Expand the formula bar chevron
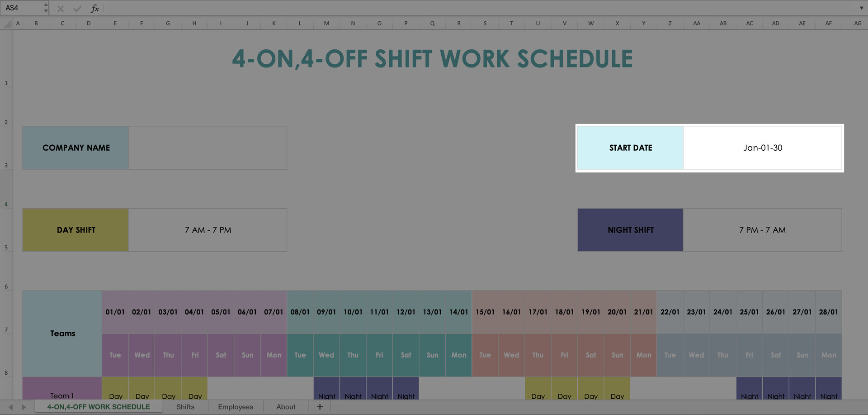Viewport: 868px width, 415px height. coord(861,8)
